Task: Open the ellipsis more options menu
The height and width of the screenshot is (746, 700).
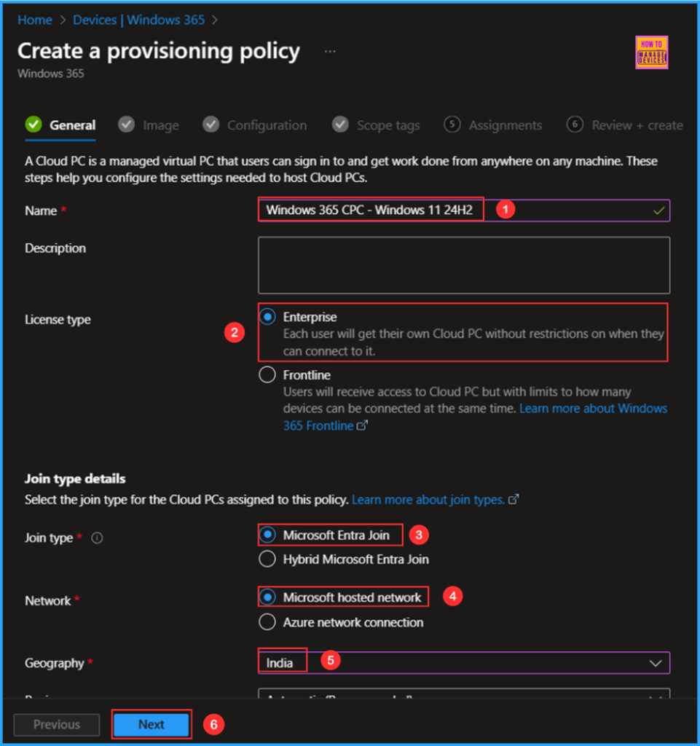Action: click(x=330, y=52)
